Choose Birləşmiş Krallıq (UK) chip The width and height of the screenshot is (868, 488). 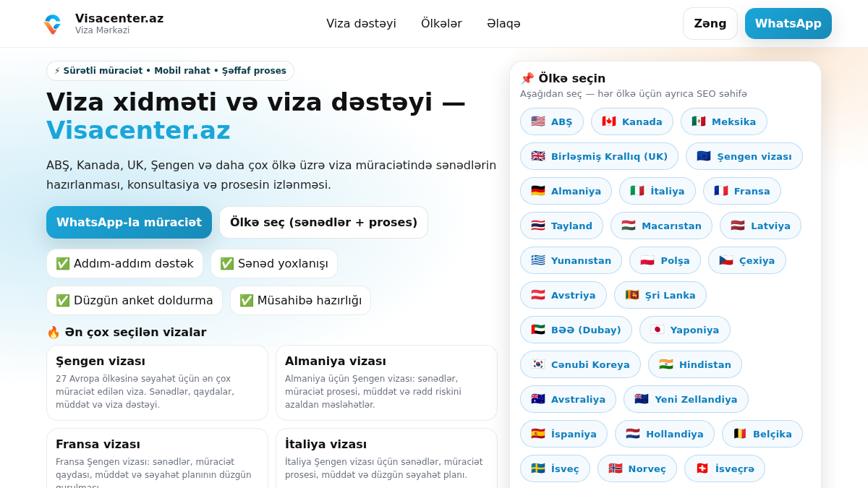click(x=599, y=156)
